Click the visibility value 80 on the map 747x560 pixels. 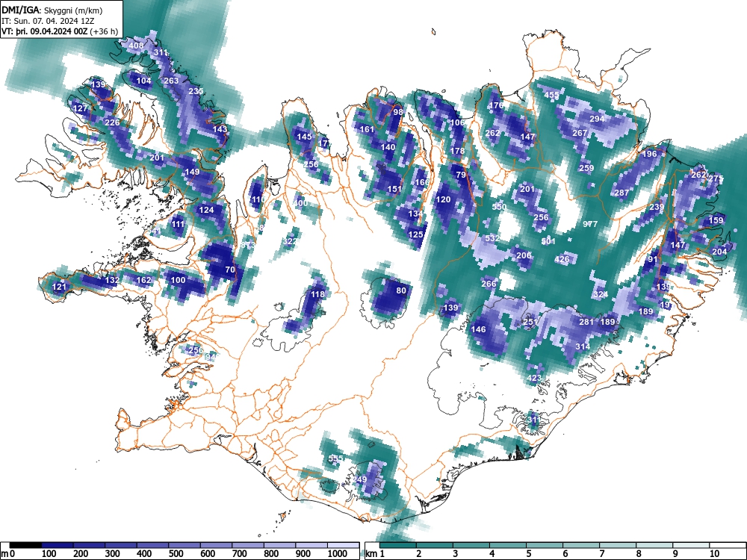[401, 290]
